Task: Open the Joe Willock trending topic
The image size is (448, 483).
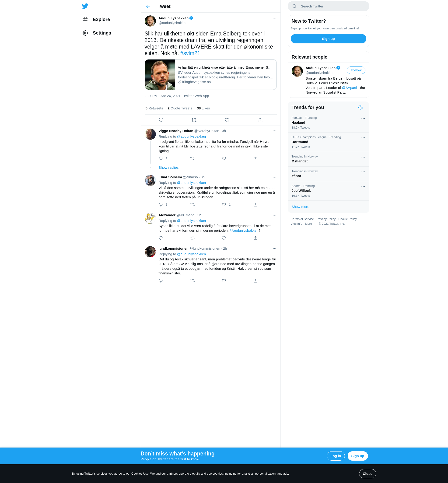Action: click(x=328, y=191)
